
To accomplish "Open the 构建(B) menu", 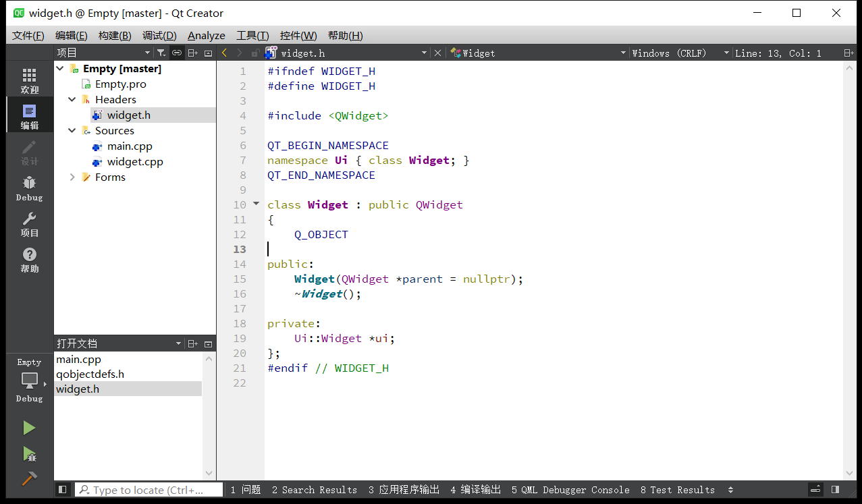I will [115, 36].
